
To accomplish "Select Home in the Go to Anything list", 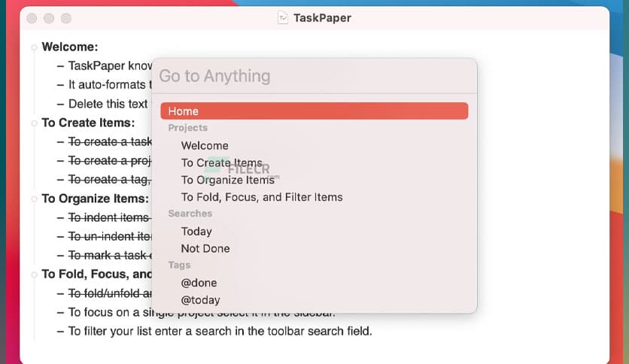I will coord(314,111).
